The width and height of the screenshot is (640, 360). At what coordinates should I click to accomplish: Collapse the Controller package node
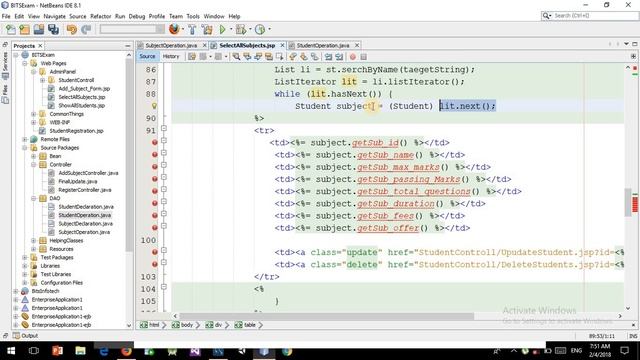click(33, 164)
